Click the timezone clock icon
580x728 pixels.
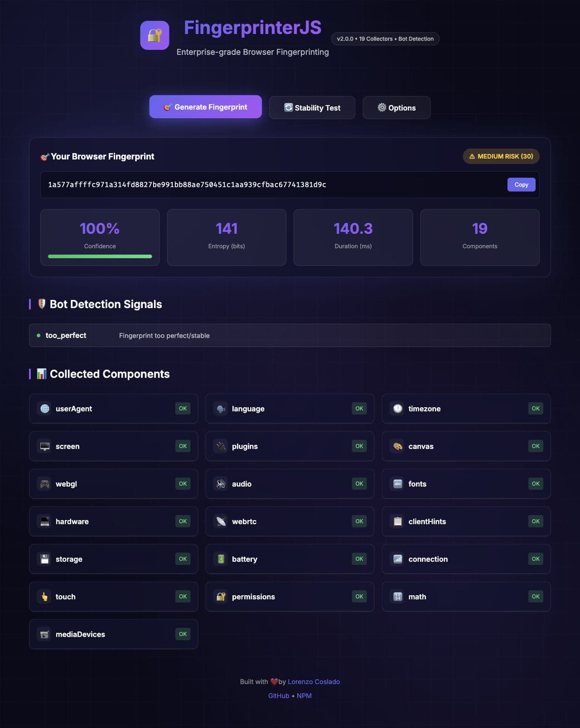(398, 409)
